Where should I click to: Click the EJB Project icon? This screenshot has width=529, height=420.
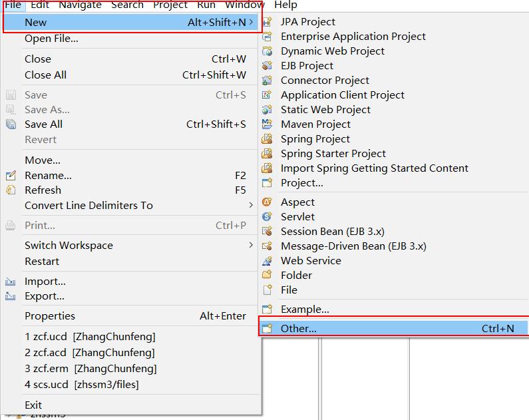tap(267, 66)
